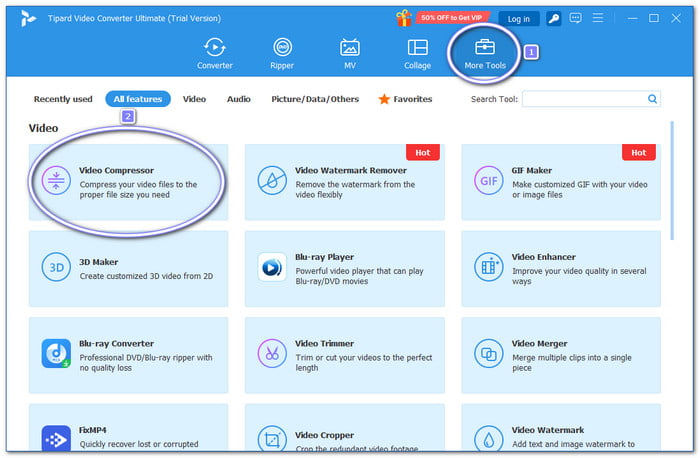This screenshot has width=700, height=458.
Task: Show the Favorites tab label
Action: 412,99
